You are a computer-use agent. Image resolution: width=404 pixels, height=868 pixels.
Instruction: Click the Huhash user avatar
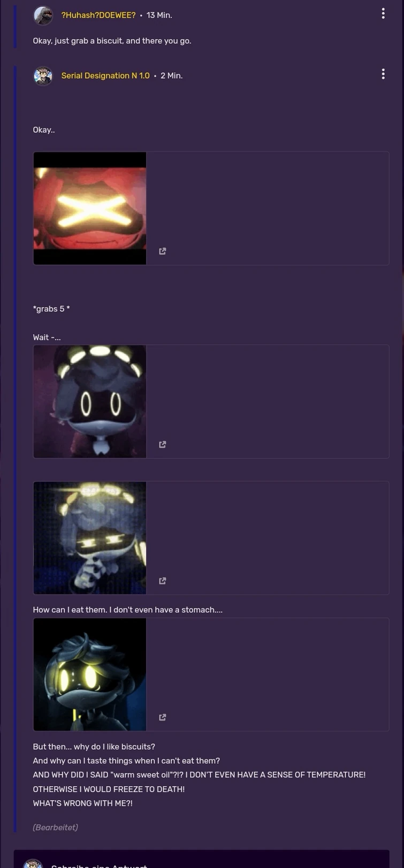(x=43, y=16)
